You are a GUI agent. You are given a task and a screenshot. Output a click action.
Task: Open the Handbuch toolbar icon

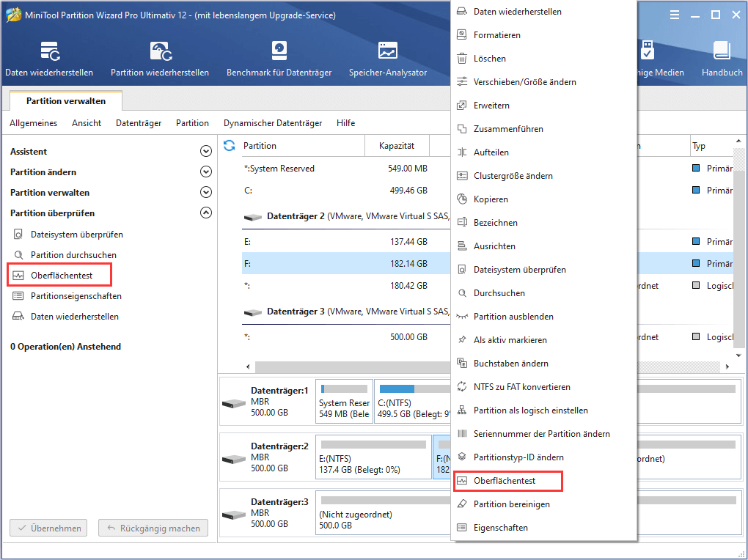722,59
